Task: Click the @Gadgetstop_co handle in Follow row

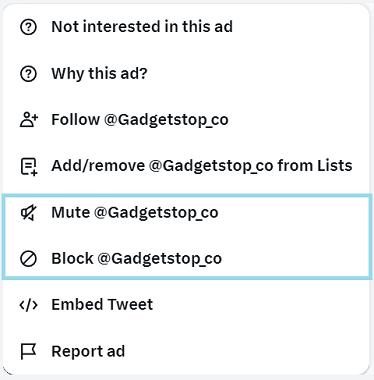Action: point(166,120)
